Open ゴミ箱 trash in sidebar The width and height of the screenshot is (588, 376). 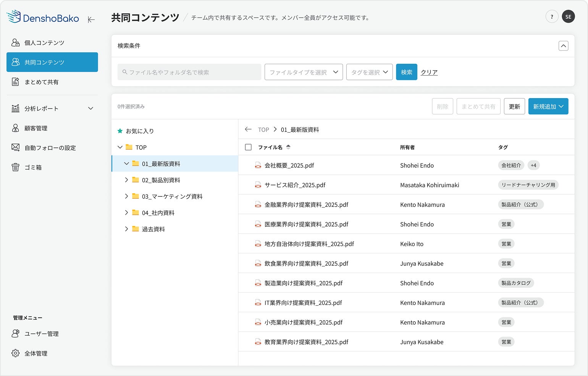(x=33, y=167)
